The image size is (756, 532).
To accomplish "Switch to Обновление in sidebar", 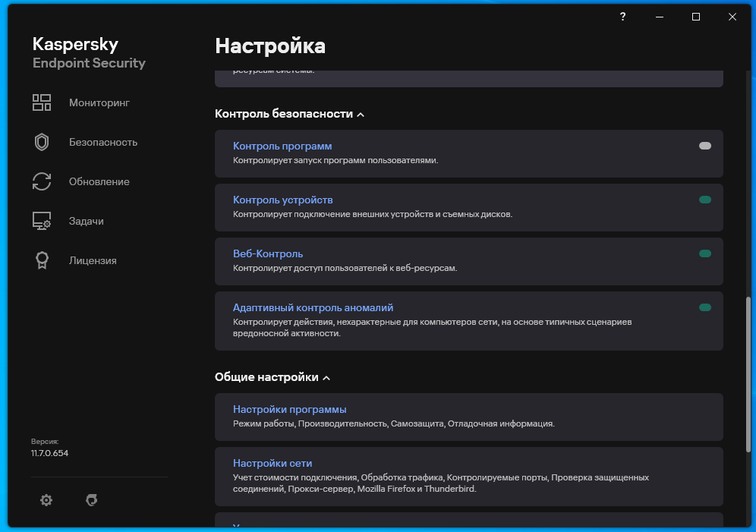I will [99, 181].
